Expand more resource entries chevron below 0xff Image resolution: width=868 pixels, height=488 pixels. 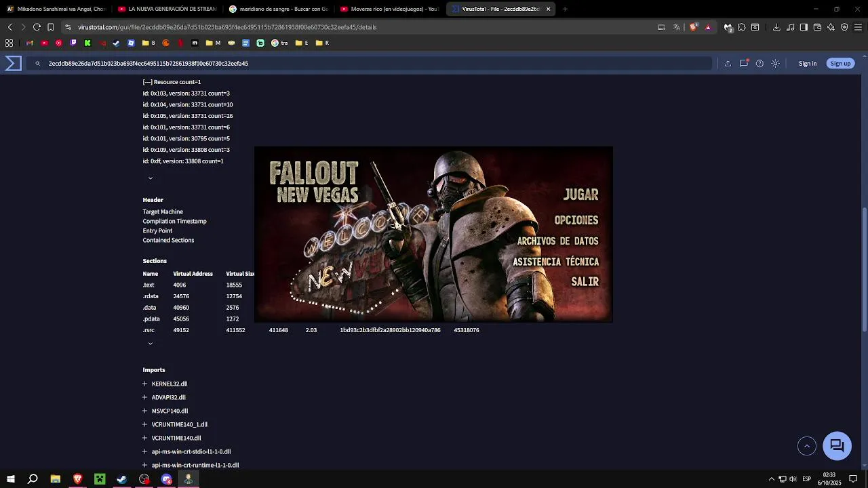click(x=151, y=178)
